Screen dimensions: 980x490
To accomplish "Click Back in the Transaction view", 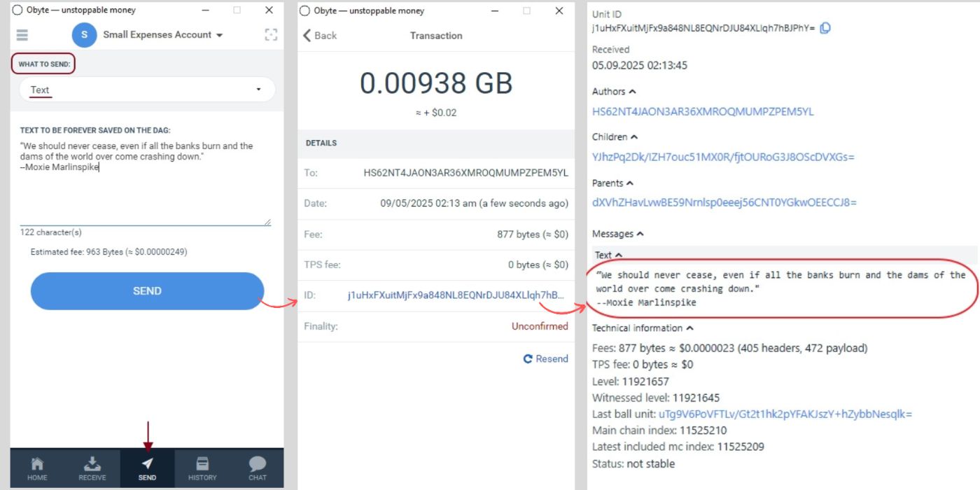I will pyautogui.click(x=320, y=36).
